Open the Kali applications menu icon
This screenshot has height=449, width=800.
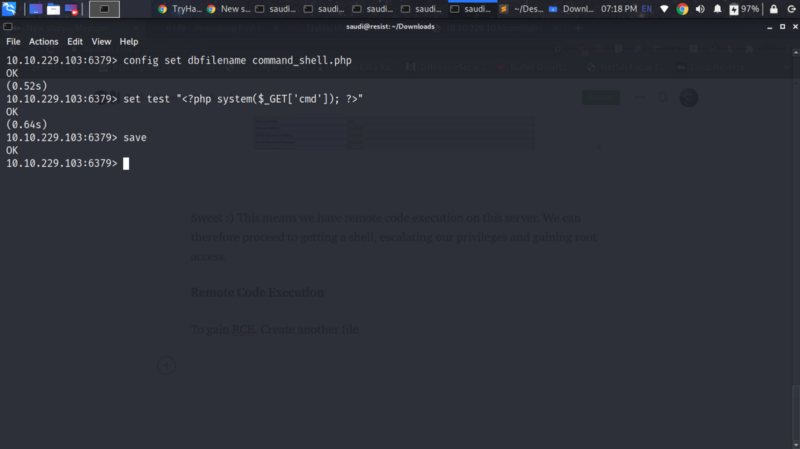coord(9,9)
